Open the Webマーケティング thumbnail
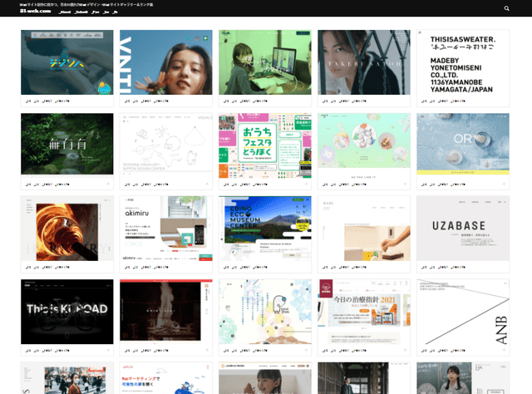Image resolution: width=532 pixels, height=394 pixels. pyautogui.click(x=166, y=378)
